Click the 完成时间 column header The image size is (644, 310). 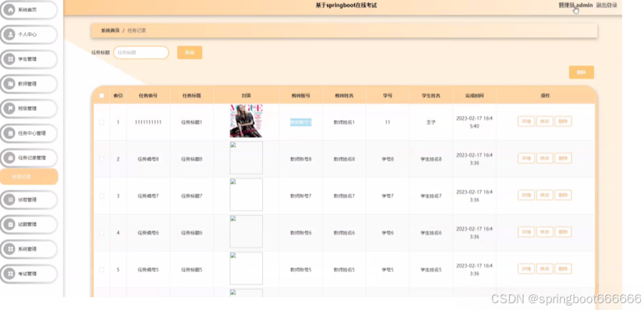[x=475, y=96]
